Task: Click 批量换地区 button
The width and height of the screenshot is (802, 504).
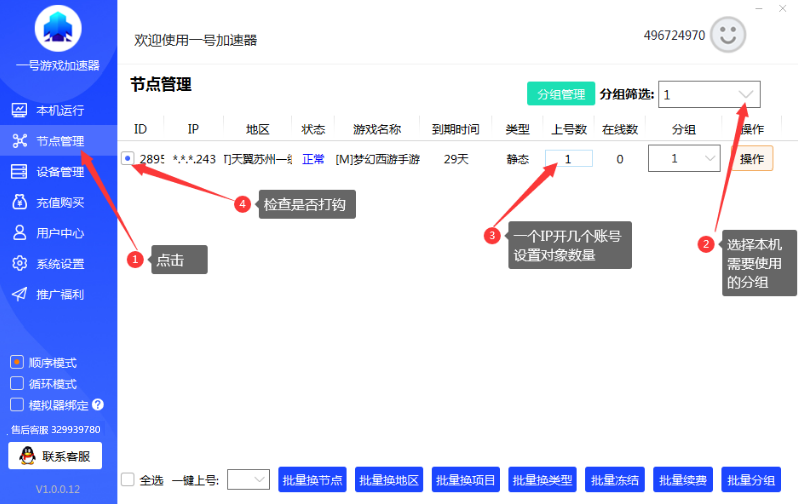Action: tap(389, 479)
